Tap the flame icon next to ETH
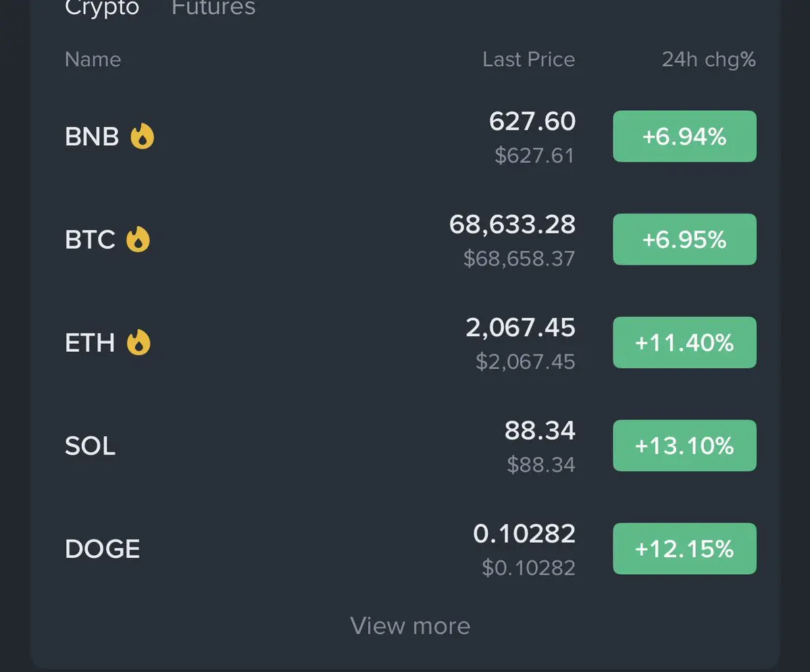810x672 pixels. (x=139, y=342)
